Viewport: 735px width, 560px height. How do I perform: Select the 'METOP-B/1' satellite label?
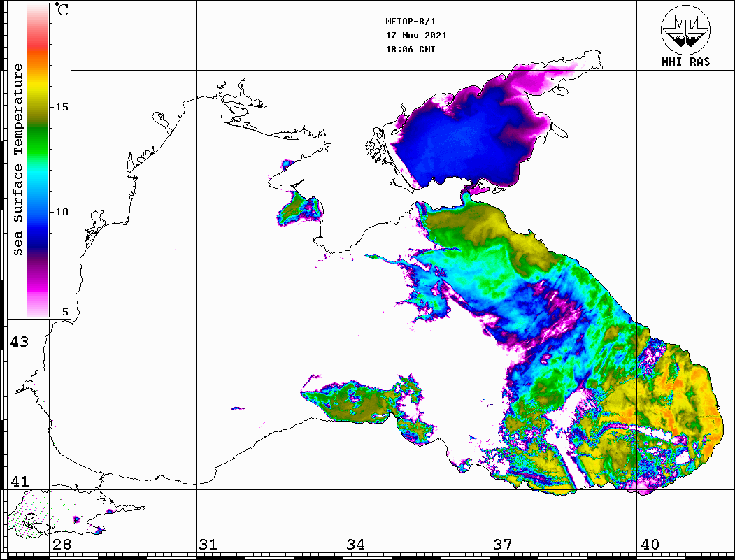coord(410,22)
